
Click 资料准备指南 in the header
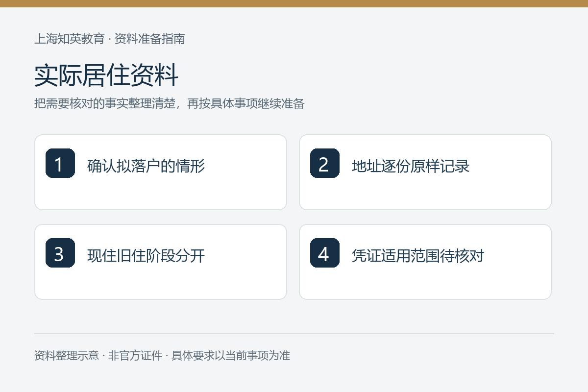point(150,39)
